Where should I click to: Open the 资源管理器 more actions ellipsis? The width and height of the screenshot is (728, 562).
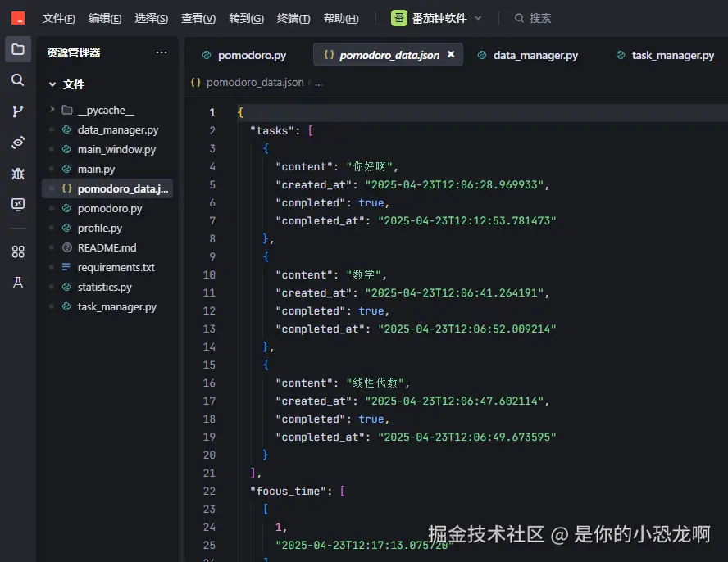[162, 52]
